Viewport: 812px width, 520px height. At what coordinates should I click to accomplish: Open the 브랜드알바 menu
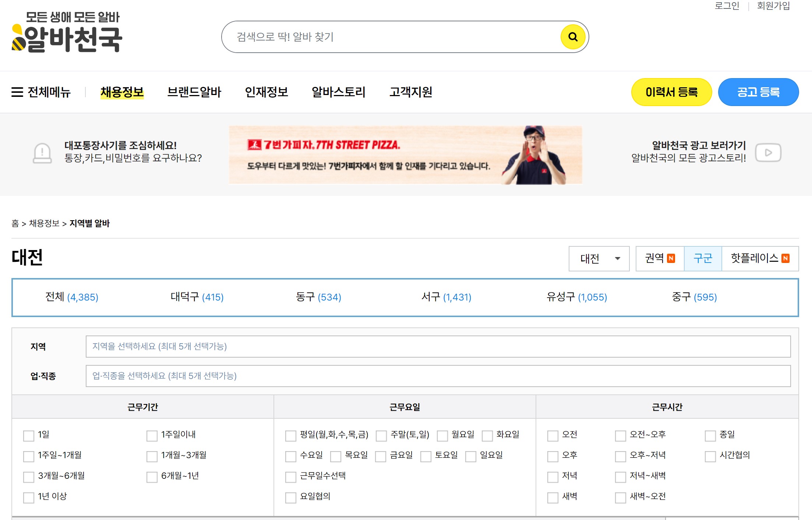[x=194, y=92]
